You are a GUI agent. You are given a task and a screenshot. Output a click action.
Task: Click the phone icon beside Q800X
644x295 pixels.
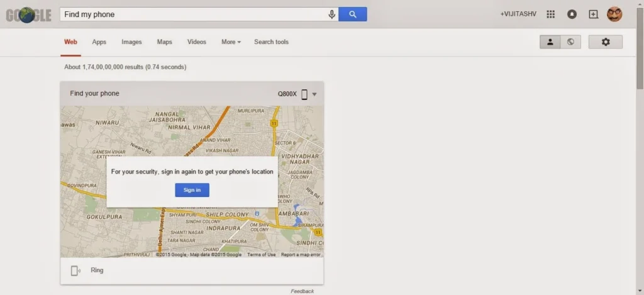point(304,94)
